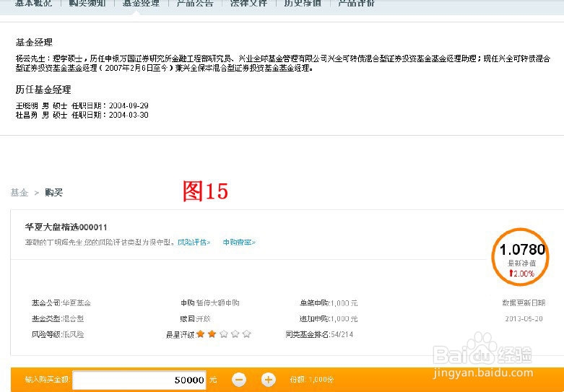Click the 输入购买金额 label

coord(48,380)
